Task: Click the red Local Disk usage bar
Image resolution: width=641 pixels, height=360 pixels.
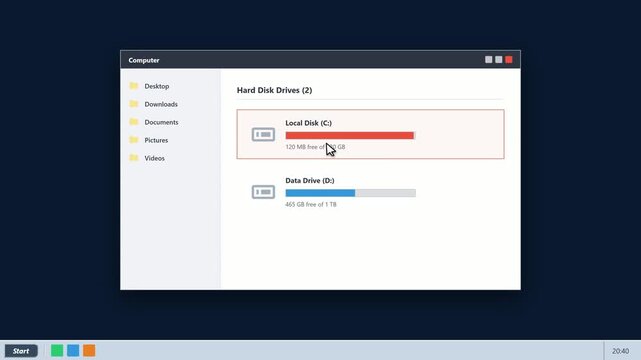Action: [350, 135]
